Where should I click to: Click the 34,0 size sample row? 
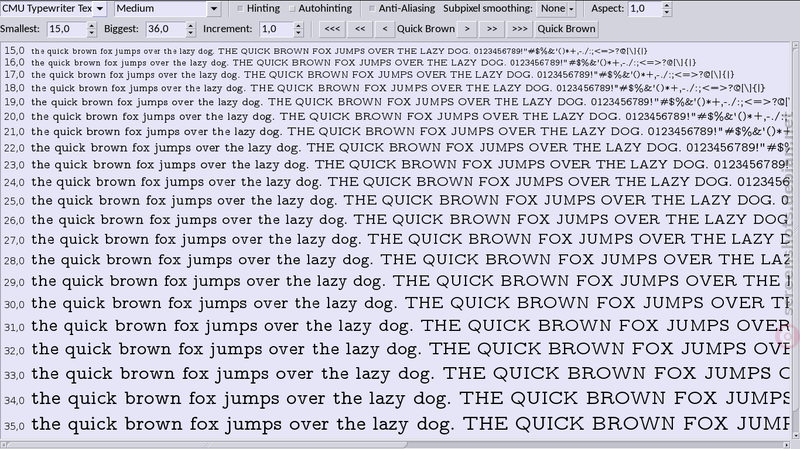(396, 399)
